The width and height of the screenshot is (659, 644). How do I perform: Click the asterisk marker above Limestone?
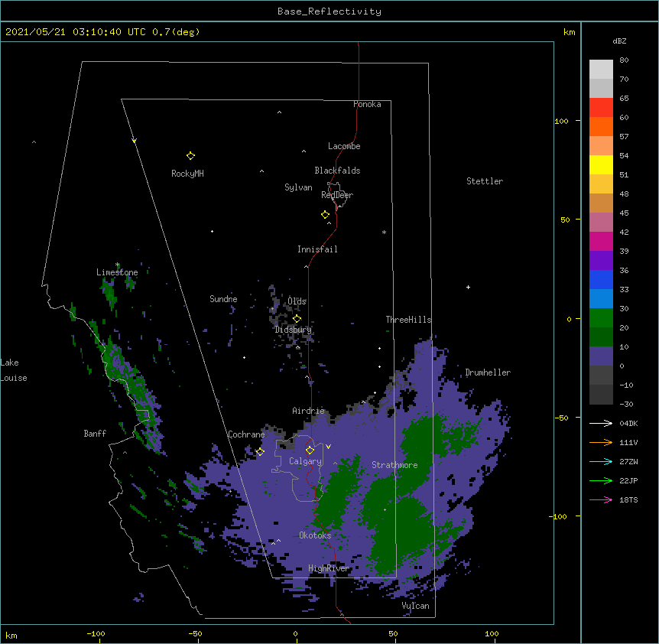coord(117,265)
